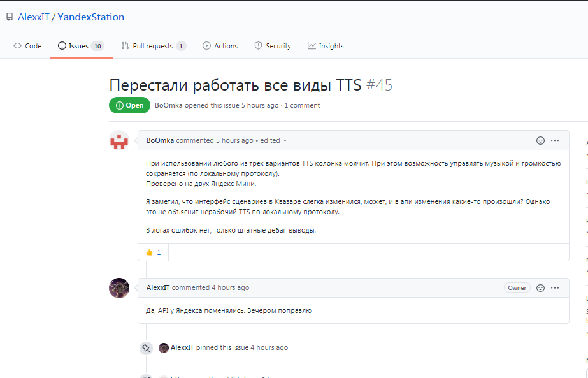
Task: Click the Code tab brackets icon
Action: [x=17, y=46]
